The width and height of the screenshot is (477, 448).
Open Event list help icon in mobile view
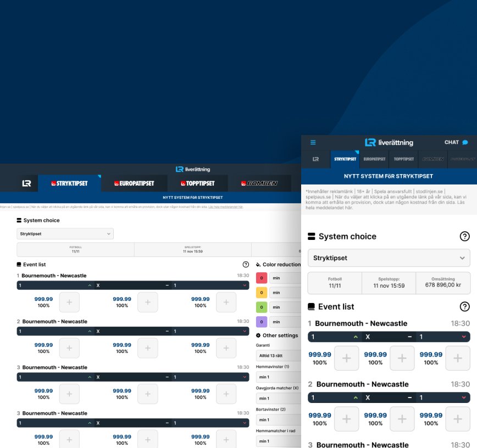pyautogui.click(x=464, y=306)
